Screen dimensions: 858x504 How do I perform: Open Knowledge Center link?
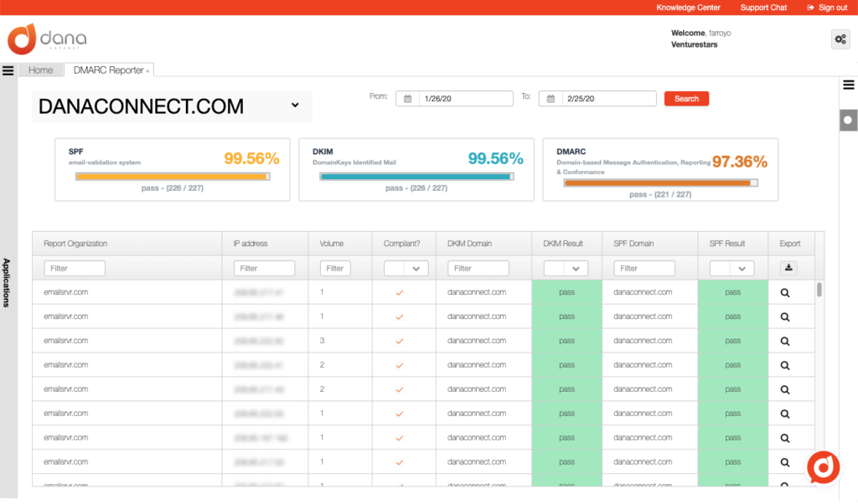tap(689, 8)
